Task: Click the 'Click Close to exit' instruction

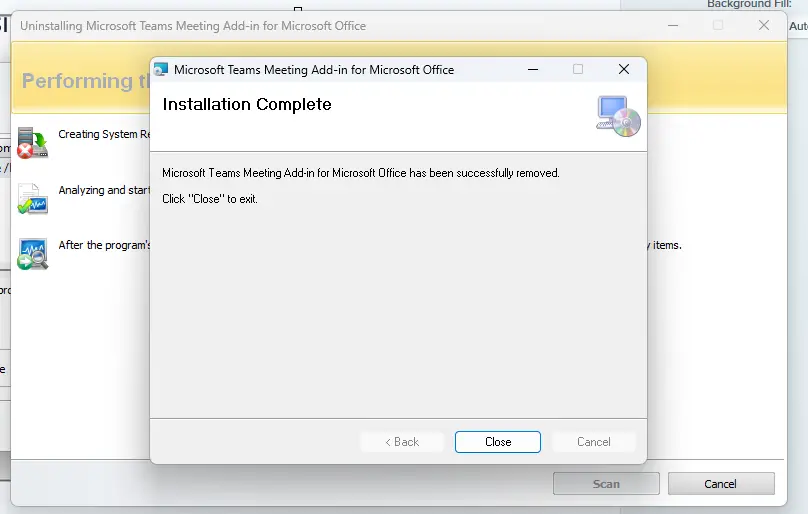Action: click(210, 199)
